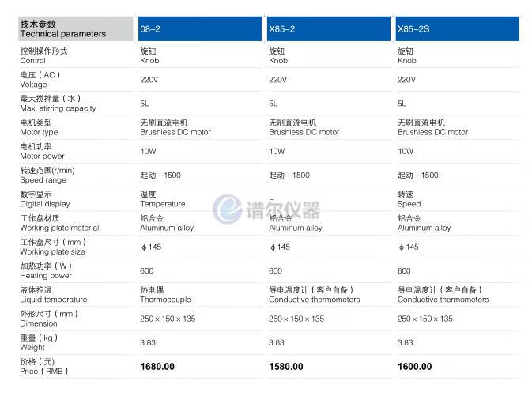Screen dimensions: 532x419
Task: Select the 08-2 model column header
Action: click(x=200, y=28)
